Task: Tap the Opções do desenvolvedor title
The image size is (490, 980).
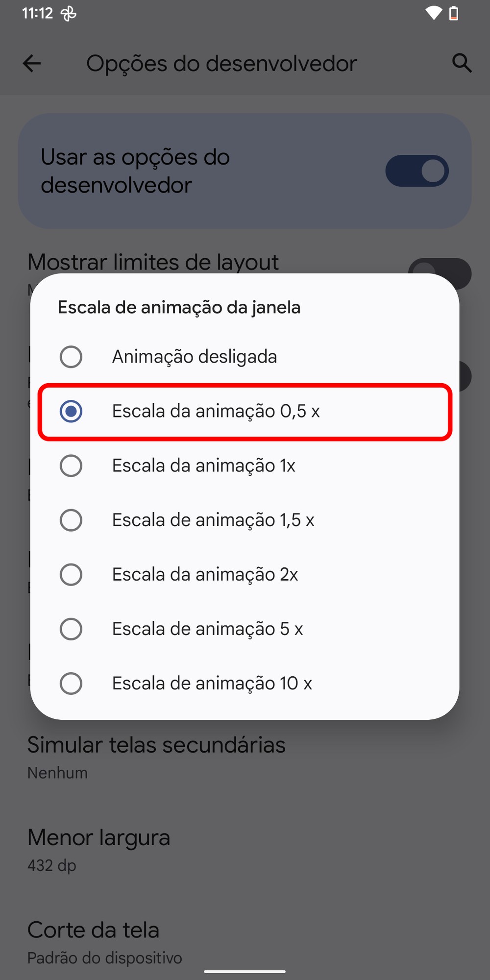Action: (x=221, y=64)
